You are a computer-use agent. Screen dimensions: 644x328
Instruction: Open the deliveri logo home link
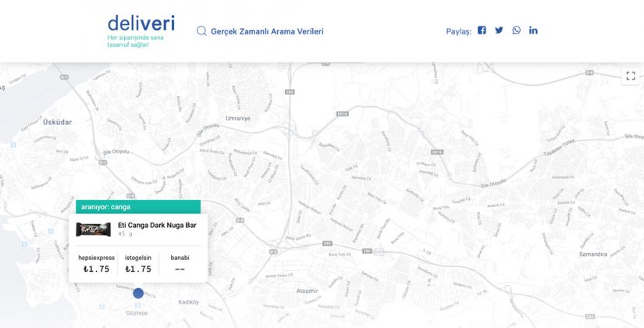coord(141,23)
